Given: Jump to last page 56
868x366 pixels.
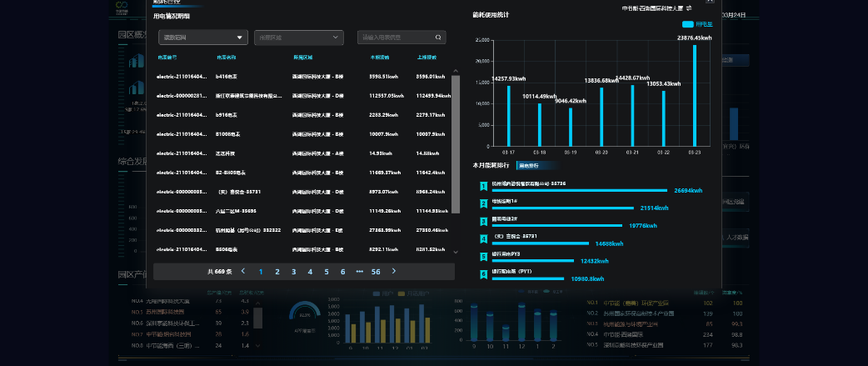Looking at the screenshot, I should [376, 272].
